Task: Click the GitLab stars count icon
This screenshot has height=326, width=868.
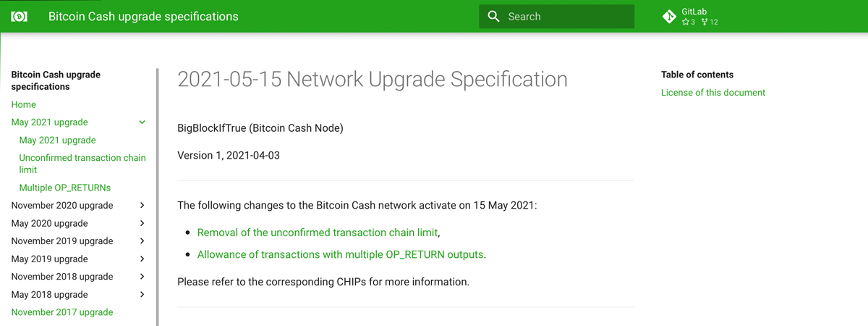Action: click(x=686, y=22)
